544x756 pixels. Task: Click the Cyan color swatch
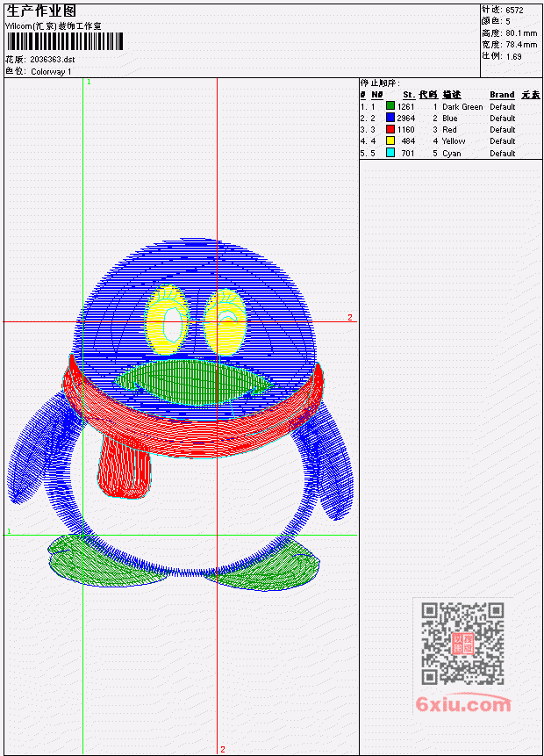pyautogui.click(x=390, y=153)
